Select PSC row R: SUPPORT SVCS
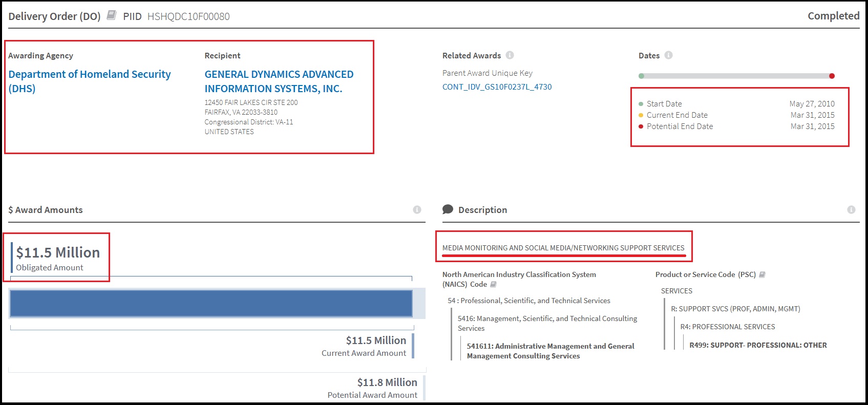868x405 pixels. point(735,309)
